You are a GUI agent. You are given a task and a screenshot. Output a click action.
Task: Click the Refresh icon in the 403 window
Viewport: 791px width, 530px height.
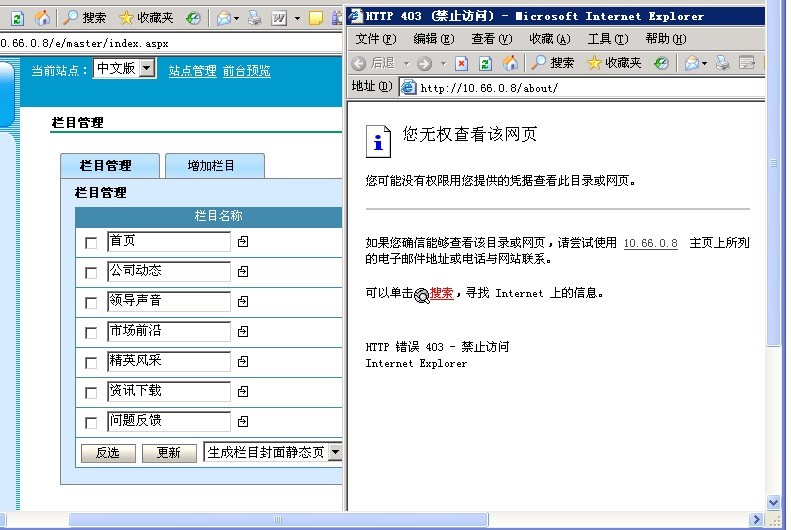tap(485, 63)
